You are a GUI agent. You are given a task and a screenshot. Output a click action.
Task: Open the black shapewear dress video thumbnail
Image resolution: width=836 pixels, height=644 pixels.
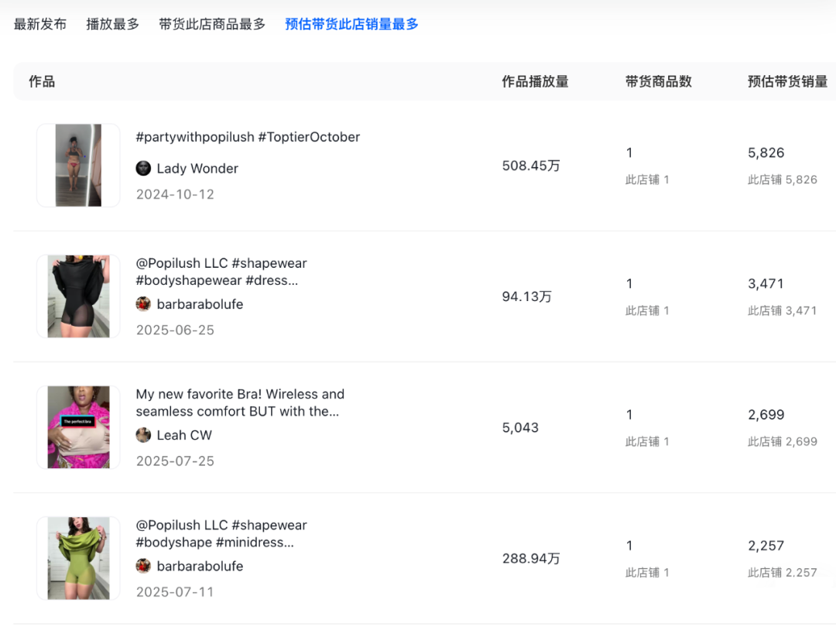tap(78, 296)
